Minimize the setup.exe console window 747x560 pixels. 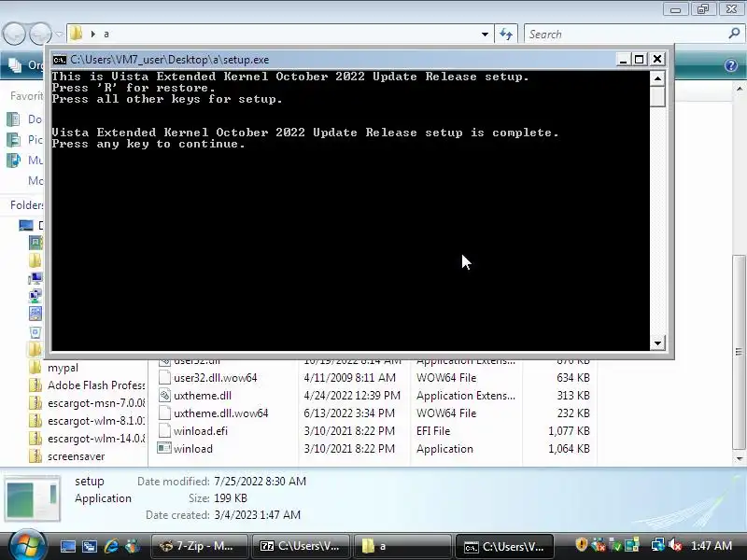pos(622,60)
